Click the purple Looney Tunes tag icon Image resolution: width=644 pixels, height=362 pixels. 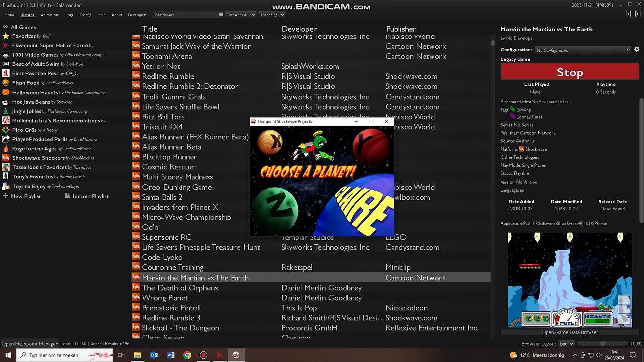coord(513,117)
